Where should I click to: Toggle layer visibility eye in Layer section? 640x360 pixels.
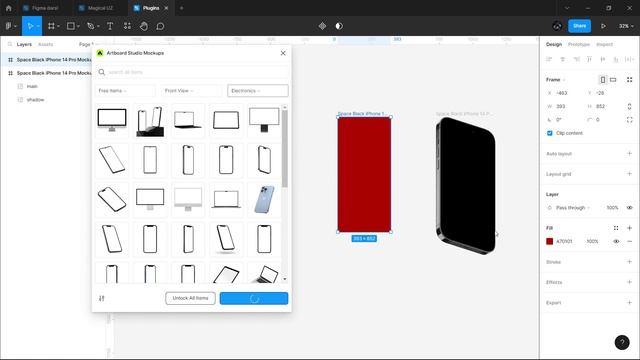[629, 208]
